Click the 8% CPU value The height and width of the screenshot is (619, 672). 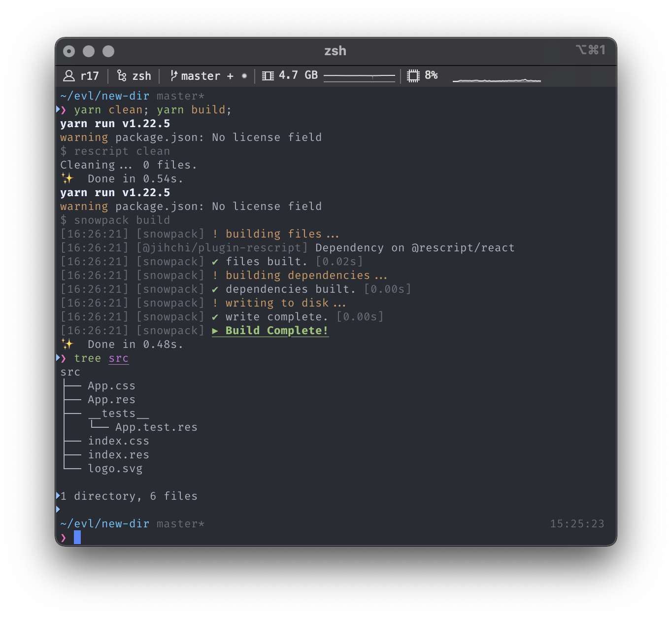(431, 75)
